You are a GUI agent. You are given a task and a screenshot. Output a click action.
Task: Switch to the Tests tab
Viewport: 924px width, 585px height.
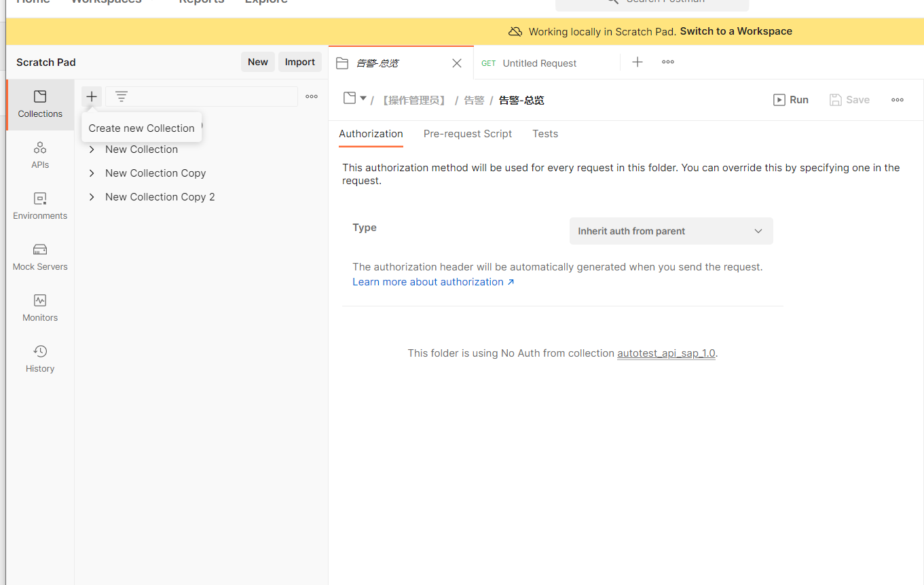pyautogui.click(x=545, y=134)
